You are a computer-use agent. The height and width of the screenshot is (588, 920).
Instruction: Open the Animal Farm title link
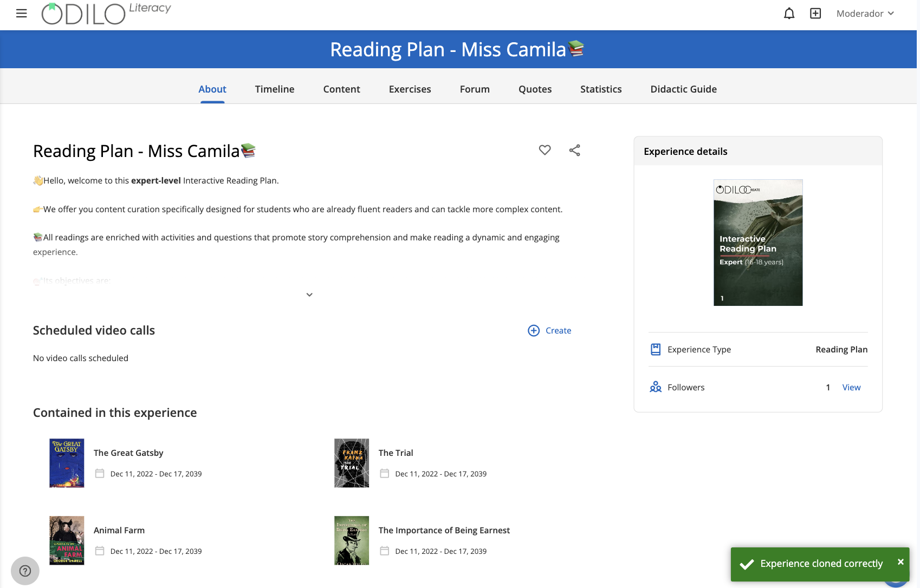119,530
